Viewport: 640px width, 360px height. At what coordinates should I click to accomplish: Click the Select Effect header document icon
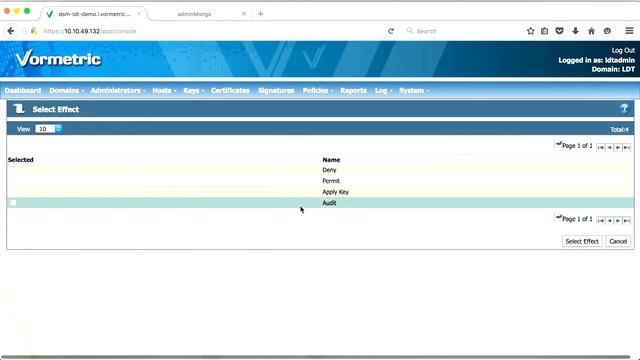click(x=19, y=109)
